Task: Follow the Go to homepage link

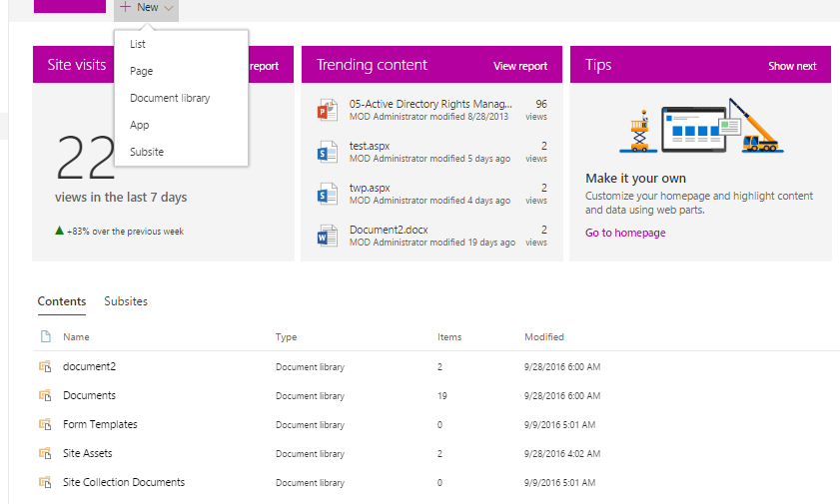Action: coord(625,233)
